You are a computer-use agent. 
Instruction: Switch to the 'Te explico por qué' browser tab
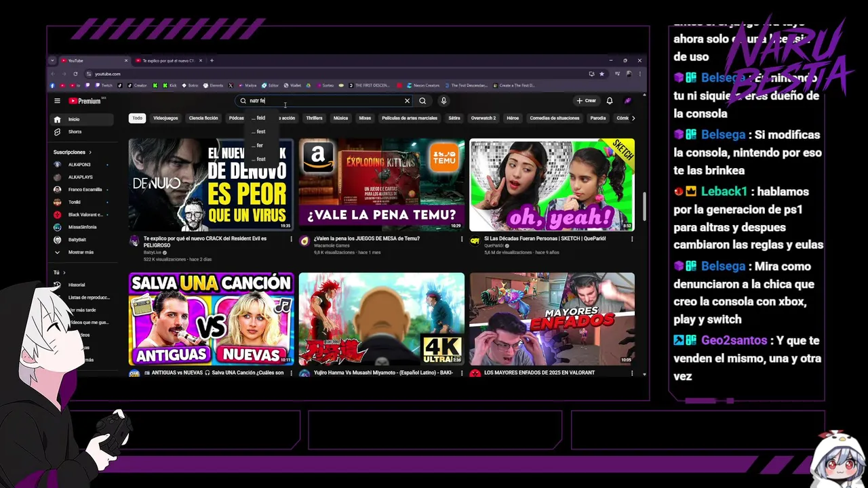pos(167,60)
